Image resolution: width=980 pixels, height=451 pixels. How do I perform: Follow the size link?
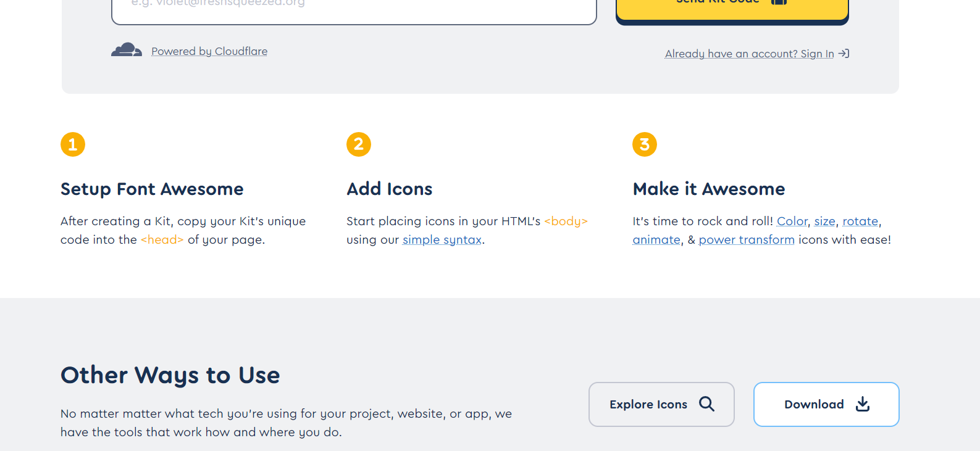pyautogui.click(x=824, y=221)
